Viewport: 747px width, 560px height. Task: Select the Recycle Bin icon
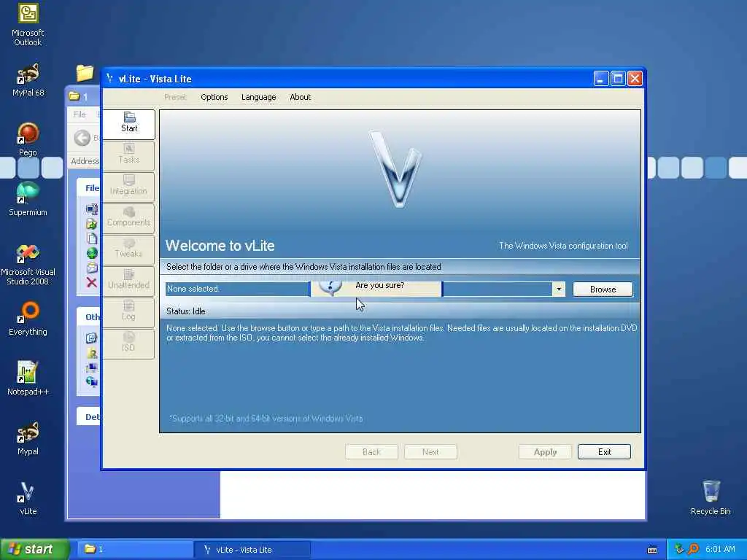[x=711, y=498]
